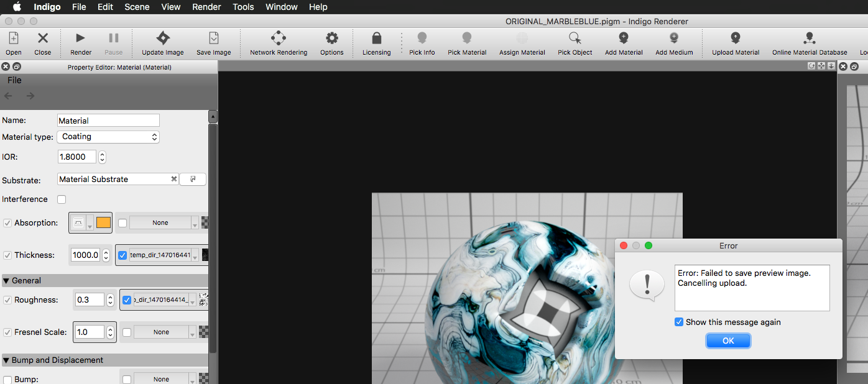Select the Pick Object tool
The width and height of the screenshot is (868, 384).
(x=575, y=39)
